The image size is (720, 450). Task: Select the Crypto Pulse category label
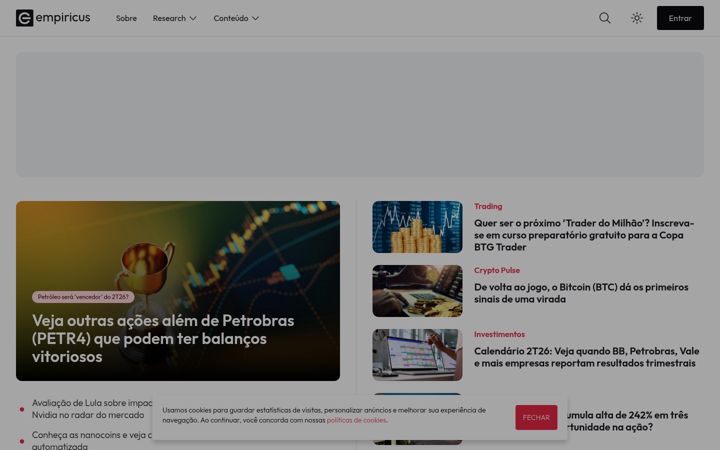[497, 270]
